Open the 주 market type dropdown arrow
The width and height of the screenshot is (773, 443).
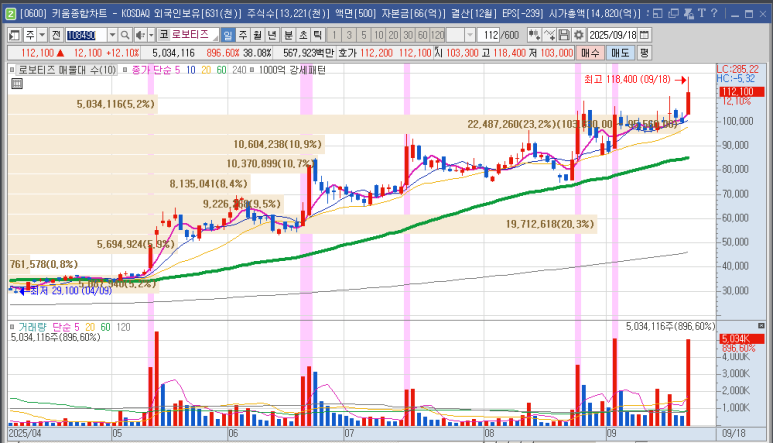[42, 35]
